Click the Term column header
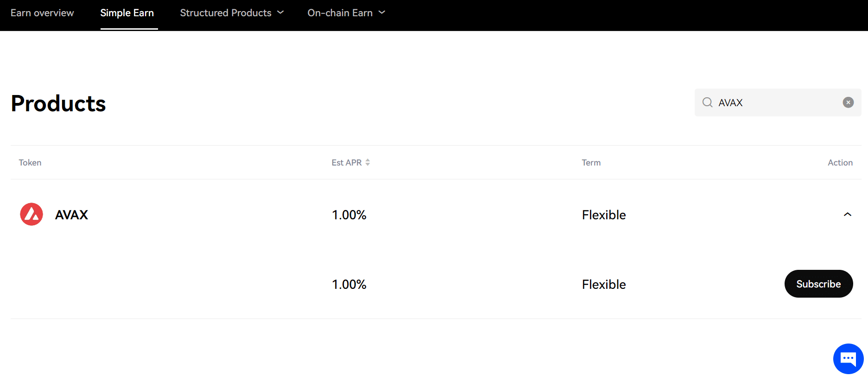The width and height of the screenshot is (868, 376). pos(591,163)
